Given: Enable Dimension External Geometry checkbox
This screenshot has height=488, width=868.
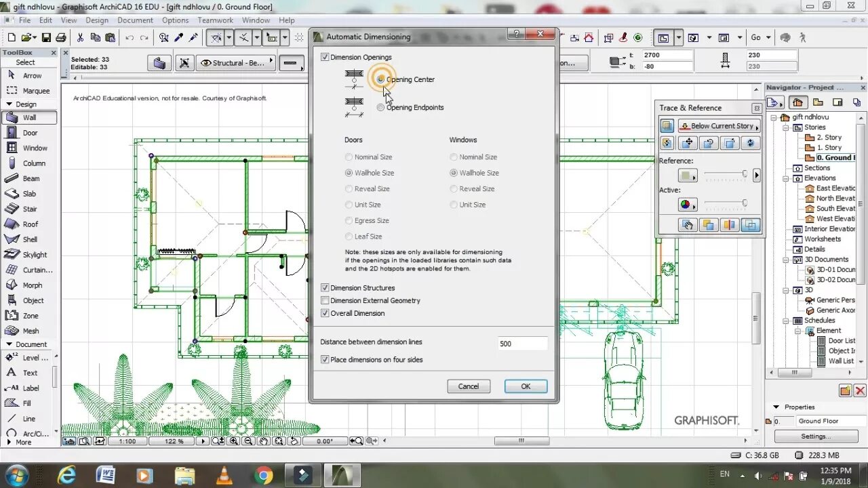Looking at the screenshot, I should tap(325, 300).
